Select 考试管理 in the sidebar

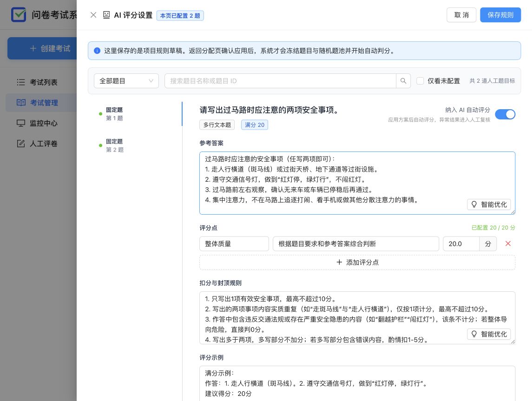coord(41,102)
